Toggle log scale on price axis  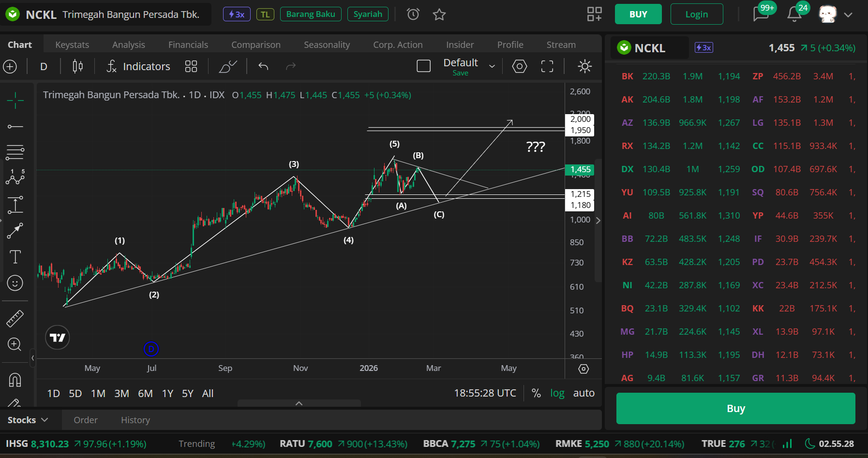pos(557,393)
